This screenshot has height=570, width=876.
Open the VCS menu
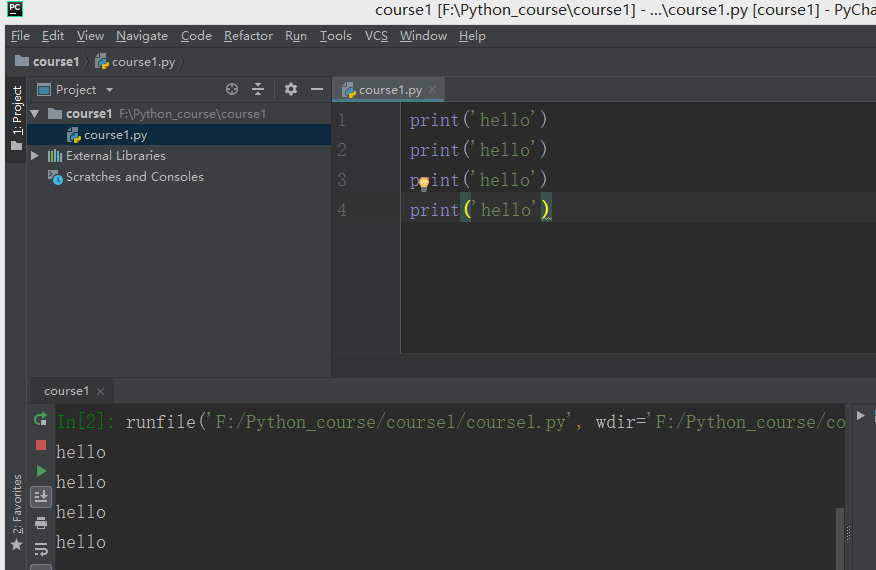376,36
